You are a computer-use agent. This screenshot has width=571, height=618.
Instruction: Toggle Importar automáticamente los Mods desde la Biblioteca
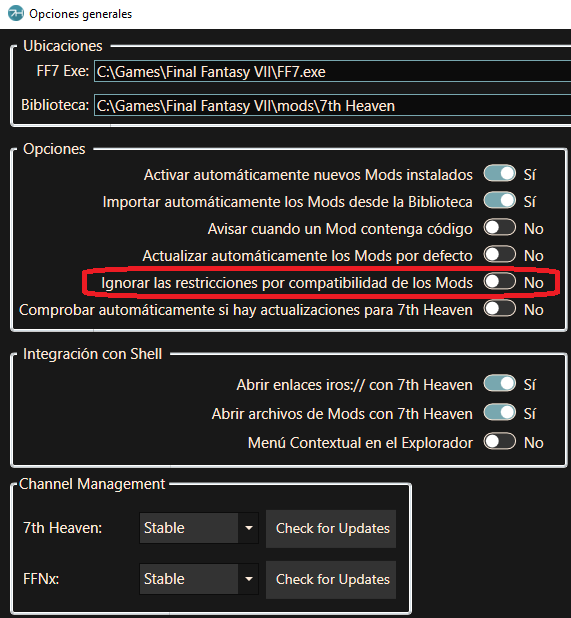point(500,200)
